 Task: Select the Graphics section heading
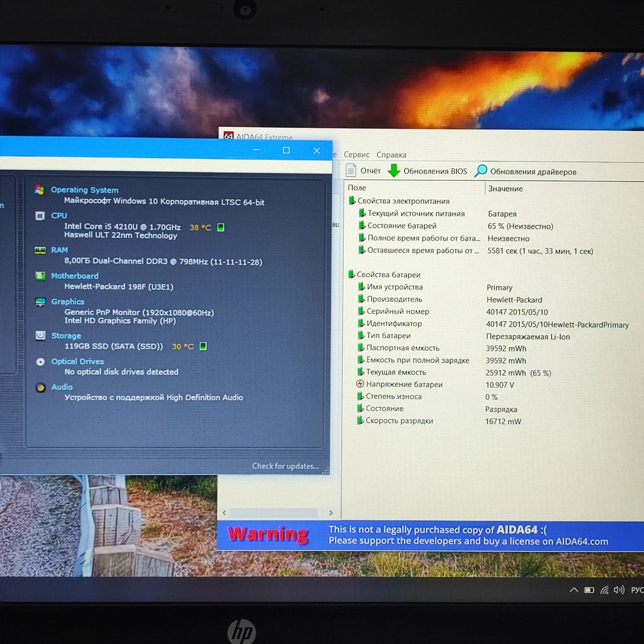pyautogui.click(x=67, y=301)
